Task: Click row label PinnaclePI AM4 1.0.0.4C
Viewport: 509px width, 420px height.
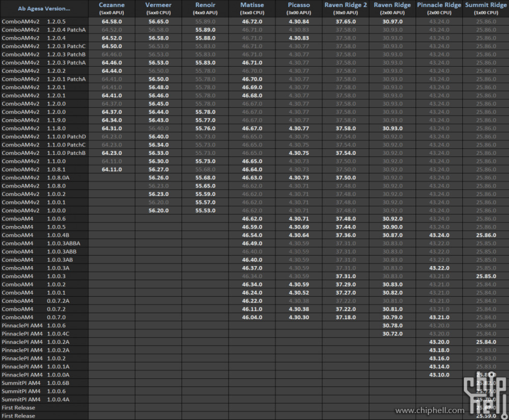Action: (x=36, y=333)
